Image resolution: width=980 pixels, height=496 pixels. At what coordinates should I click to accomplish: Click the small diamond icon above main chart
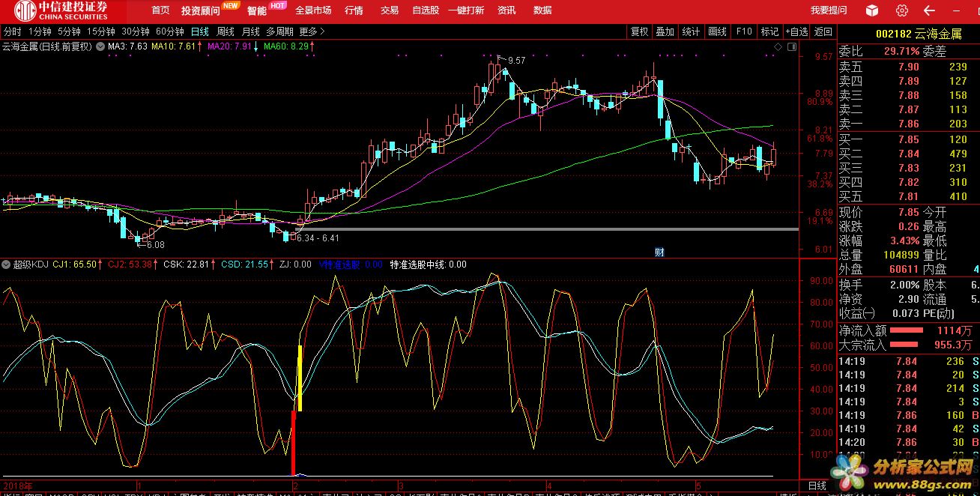pos(778,46)
